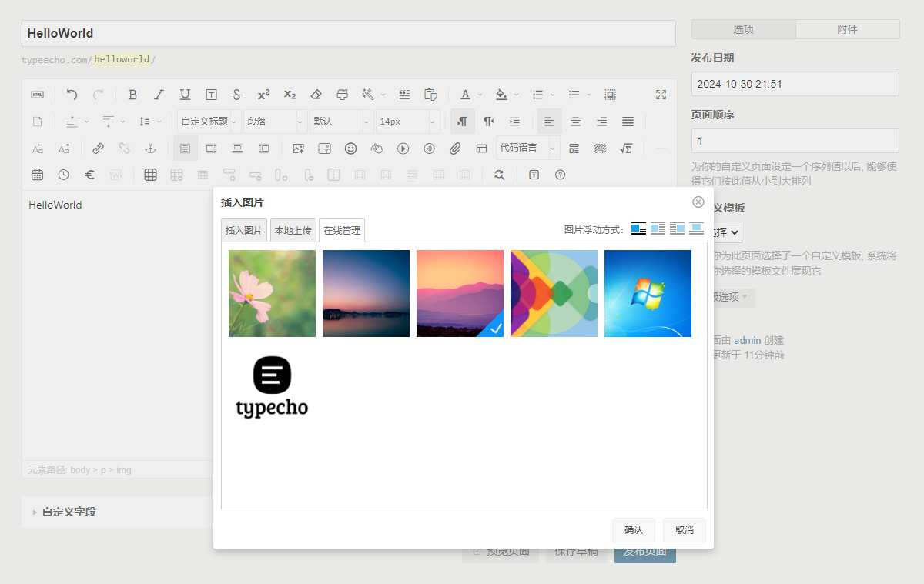Increase first-line indent

[514, 122]
